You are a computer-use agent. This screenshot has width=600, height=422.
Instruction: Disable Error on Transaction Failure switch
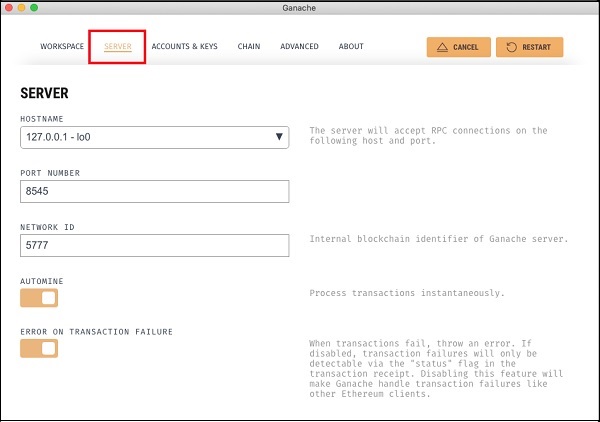(x=39, y=348)
